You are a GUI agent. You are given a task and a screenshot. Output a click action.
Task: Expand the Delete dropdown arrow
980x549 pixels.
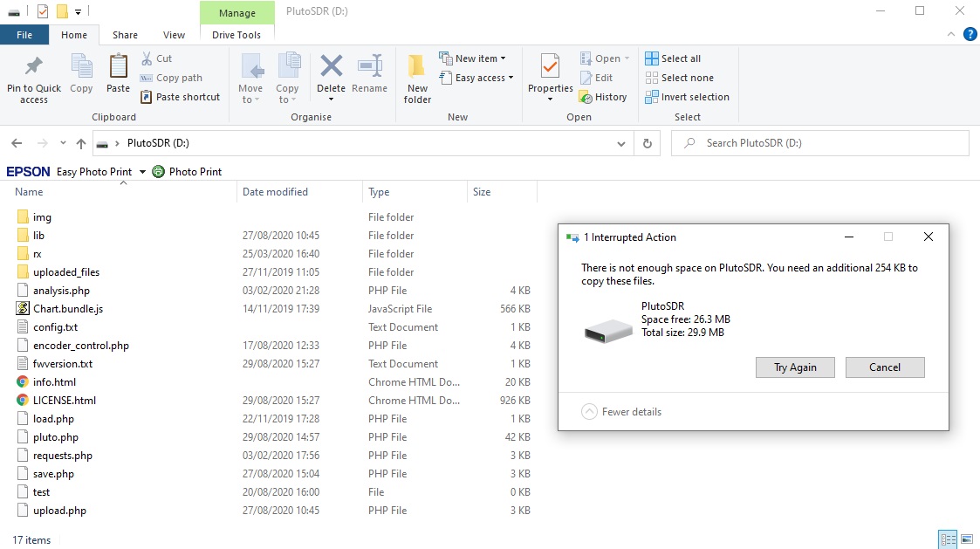(x=332, y=100)
